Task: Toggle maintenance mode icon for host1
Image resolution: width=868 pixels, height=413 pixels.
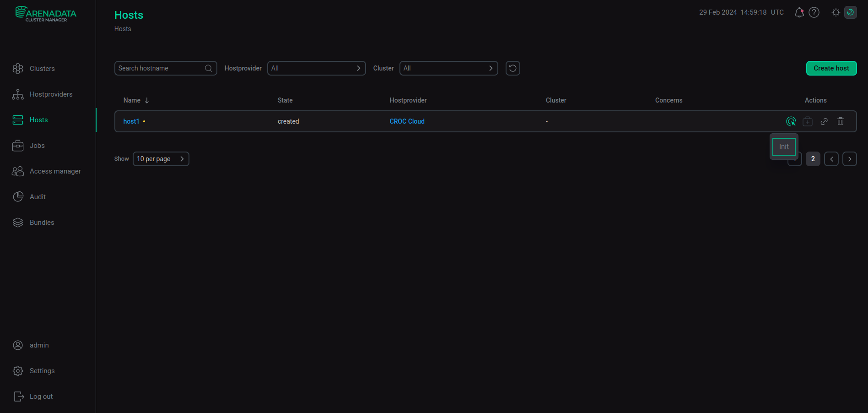Action: tap(808, 121)
